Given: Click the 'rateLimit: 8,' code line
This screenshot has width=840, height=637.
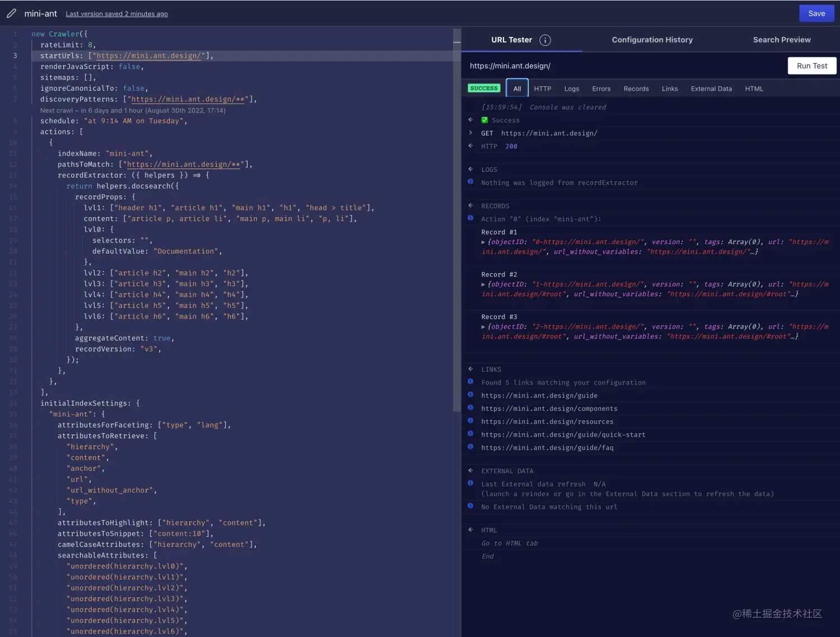Looking at the screenshot, I should point(68,45).
